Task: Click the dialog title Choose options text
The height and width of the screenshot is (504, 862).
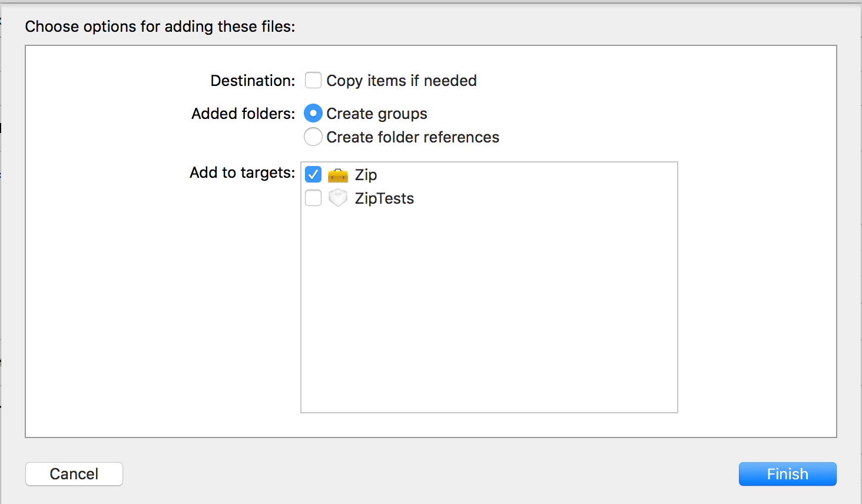Action: [160, 26]
